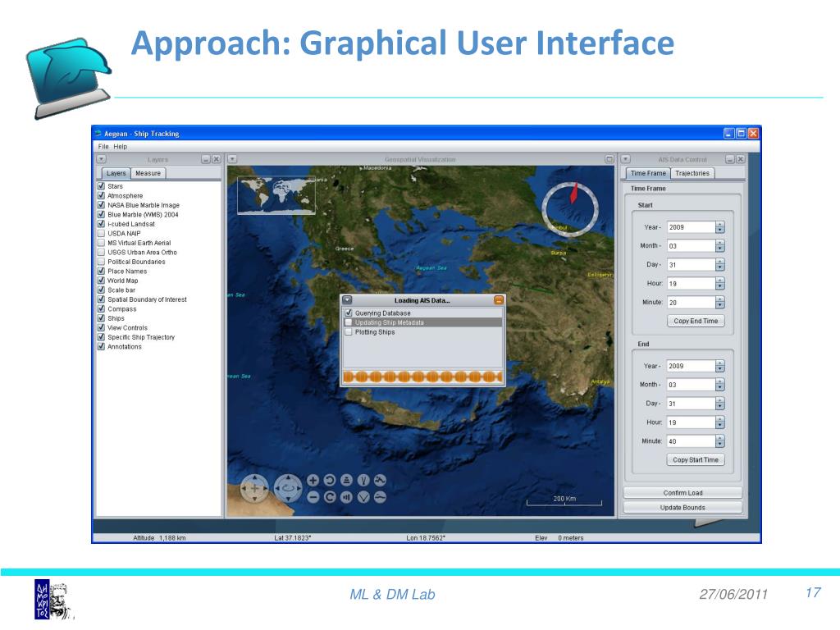Decrease vertical exaggeration of the terrain
Image resolution: width=840 pixels, height=630 pixels.
tap(380, 497)
